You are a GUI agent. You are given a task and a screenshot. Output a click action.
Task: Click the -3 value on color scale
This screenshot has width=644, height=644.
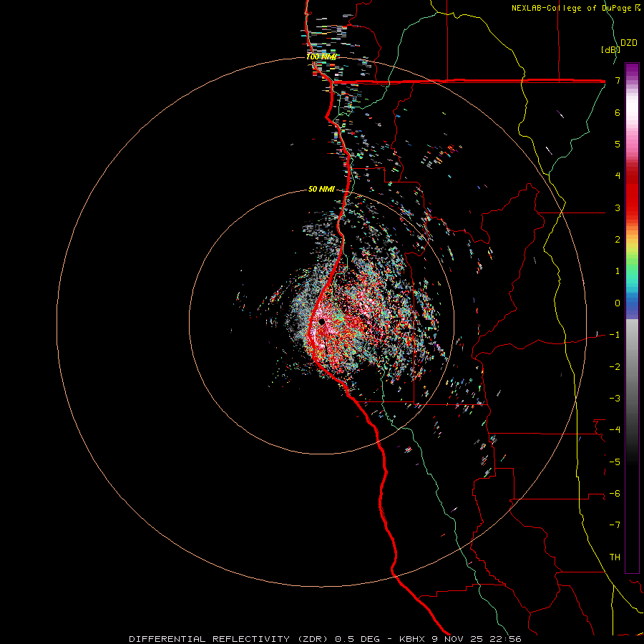click(615, 399)
